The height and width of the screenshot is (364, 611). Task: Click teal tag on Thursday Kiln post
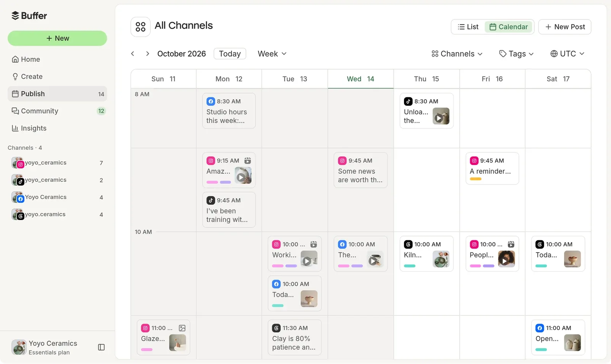[x=410, y=266]
